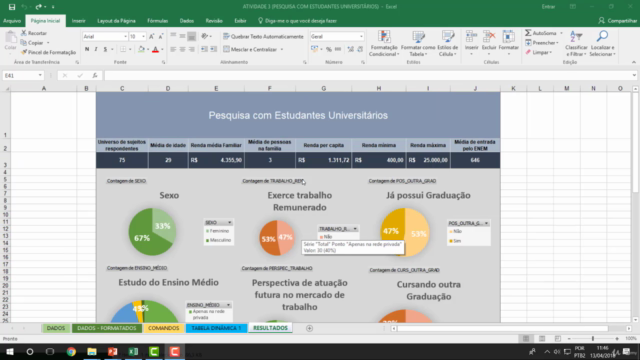The height and width of the screenshot is (360, 640).
Task: Open the Geral number format dropdown
Action: tap(361, 37)
